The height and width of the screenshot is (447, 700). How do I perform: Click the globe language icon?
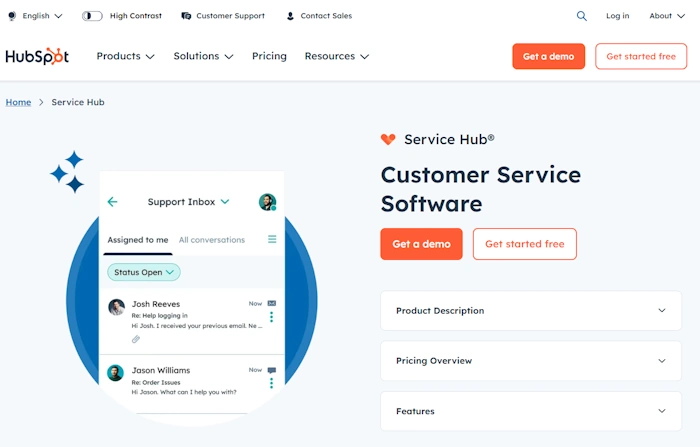click(x=12, y=16)
